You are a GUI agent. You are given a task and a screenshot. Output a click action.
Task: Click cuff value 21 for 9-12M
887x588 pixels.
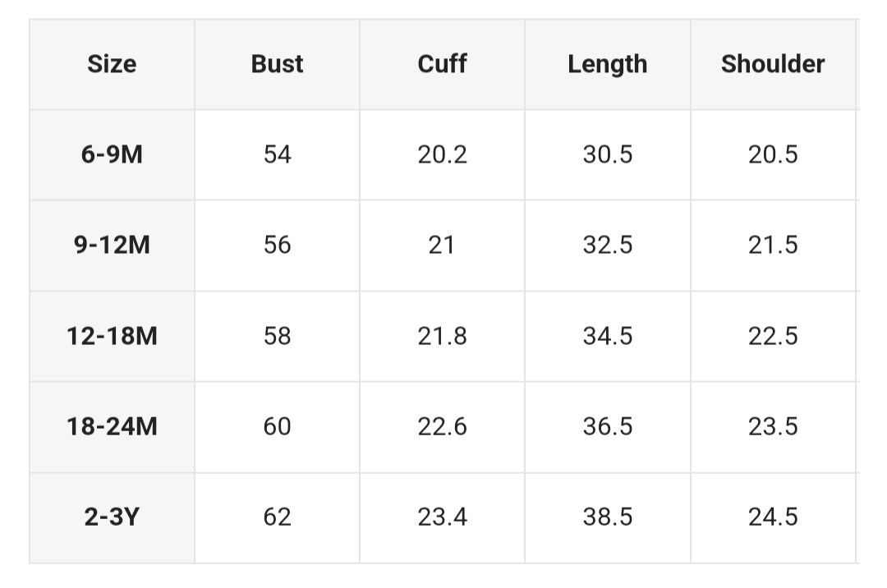point(442,245)
